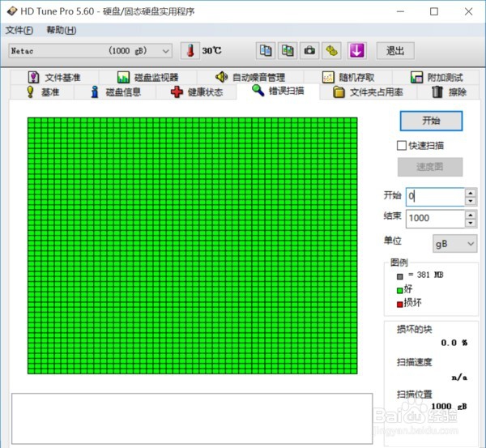Enable the 快速扫描 checkbox

click(402, 145)
